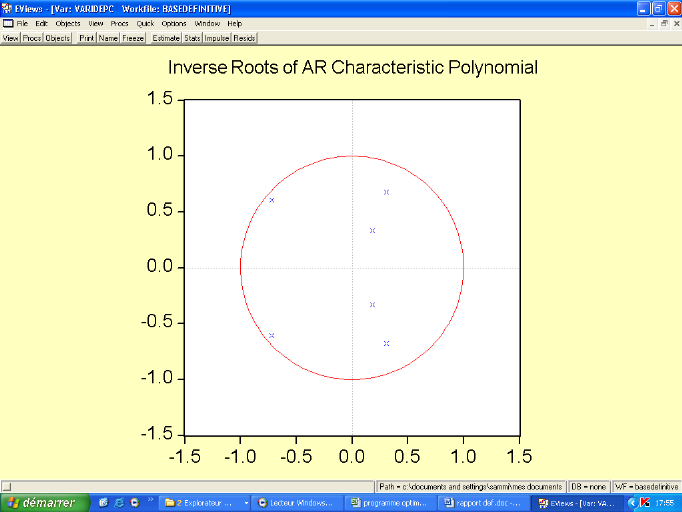682x512 pixels.
Task: Switch to rapport def.doc taskbar button
Action: pyautogui.click(x=484, y=503)
